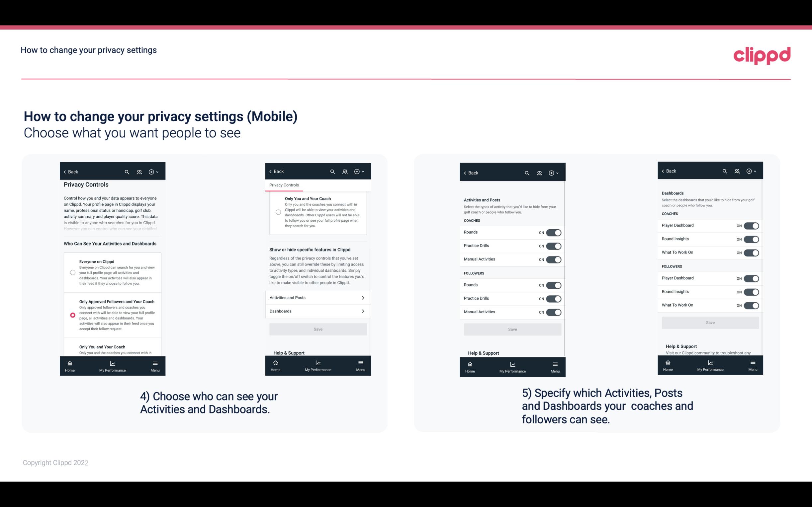Click the search icon in top navigation bar

(128, 171)
